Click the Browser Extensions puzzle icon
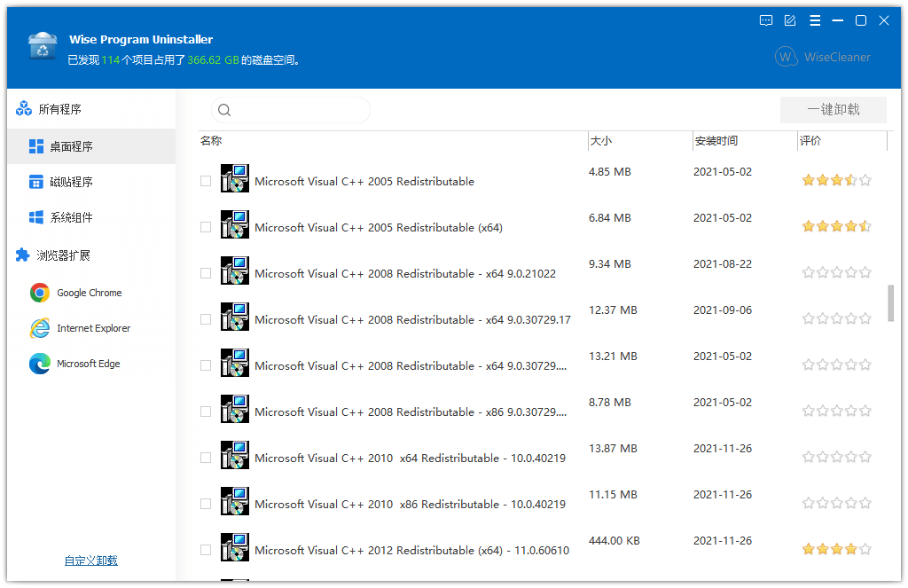908x588 pixels. [20, 255]
